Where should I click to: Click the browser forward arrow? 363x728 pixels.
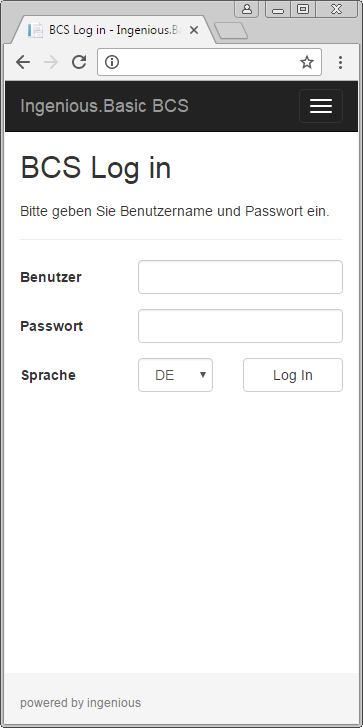tap(51, 62)
